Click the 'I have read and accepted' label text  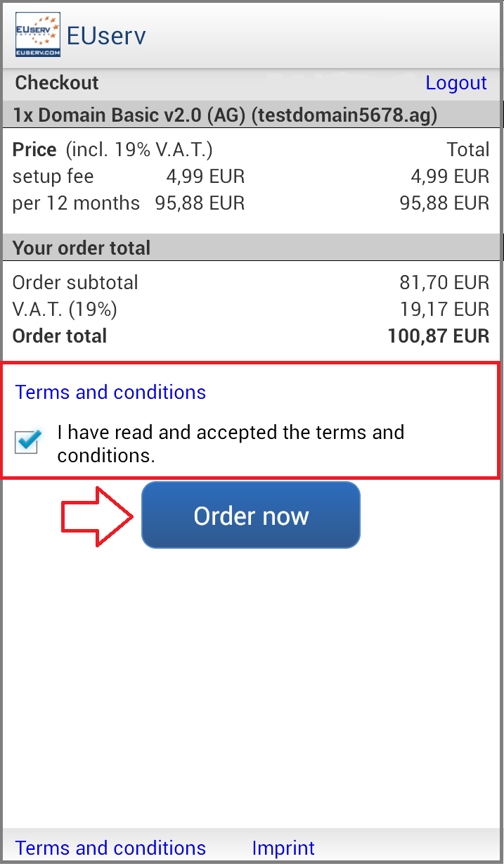point(231,443)
